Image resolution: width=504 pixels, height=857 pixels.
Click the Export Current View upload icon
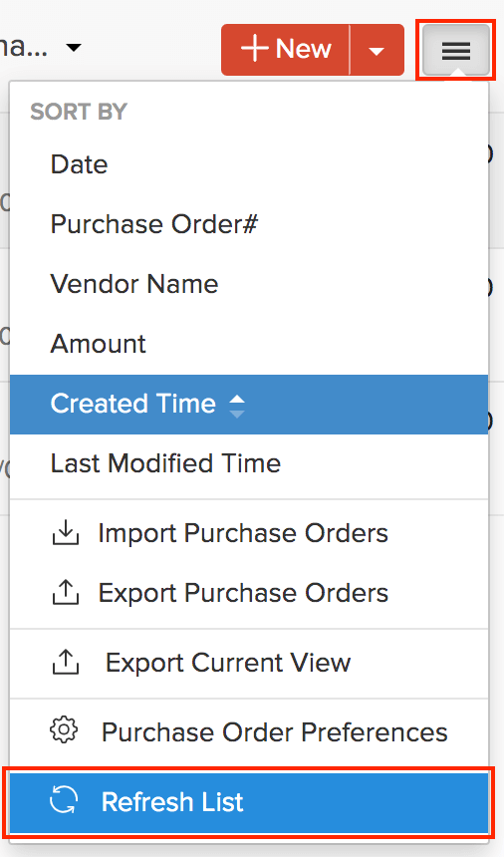click(x=66, y=663)
